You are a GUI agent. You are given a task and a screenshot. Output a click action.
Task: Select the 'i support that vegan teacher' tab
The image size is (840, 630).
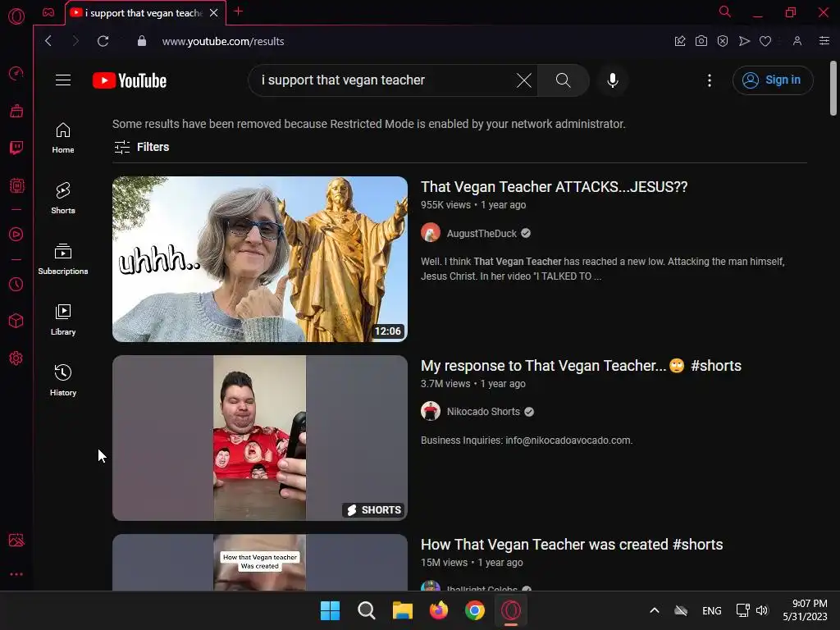[144, 13]
